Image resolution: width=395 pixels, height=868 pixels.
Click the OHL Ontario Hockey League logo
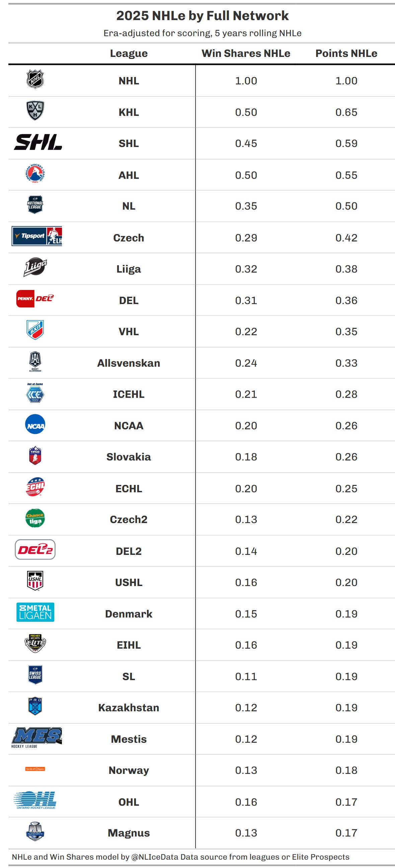pos(35,800)
